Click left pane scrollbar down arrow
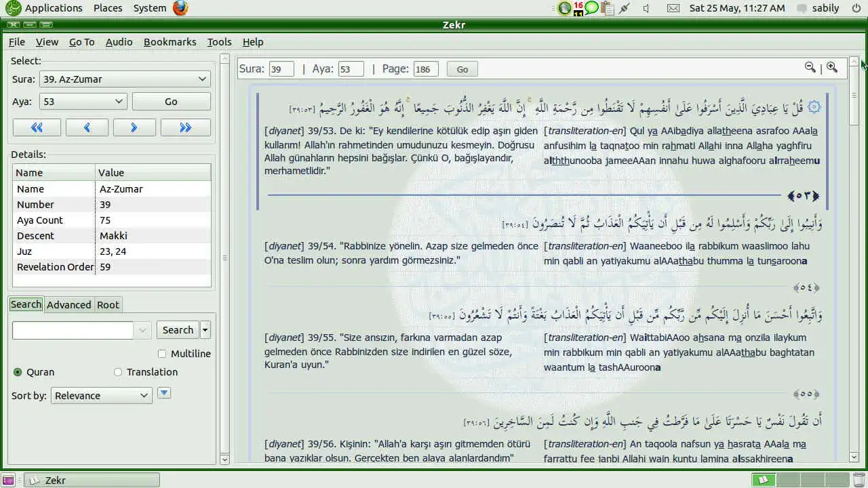The width and height of the screenshot is (868, 488). pos(225,460)
